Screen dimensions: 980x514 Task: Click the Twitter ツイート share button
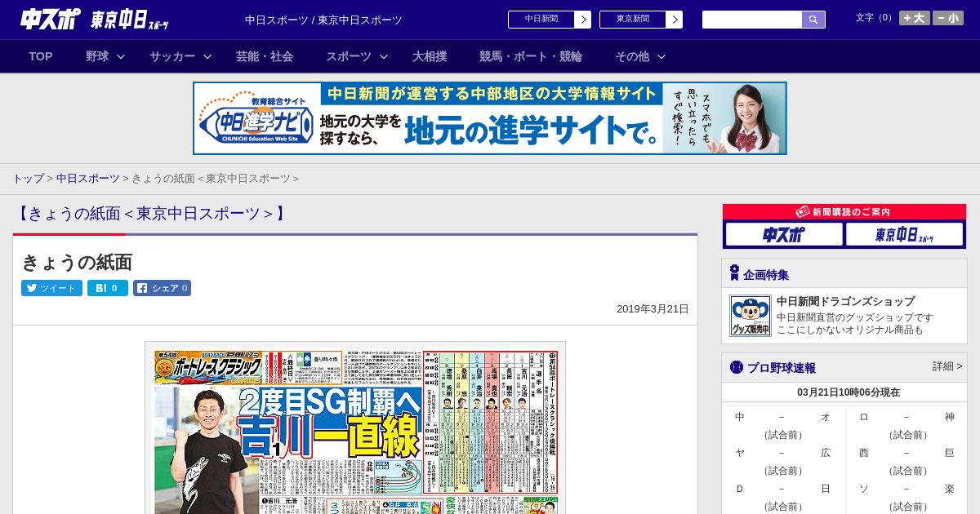(x=51, y=288)
